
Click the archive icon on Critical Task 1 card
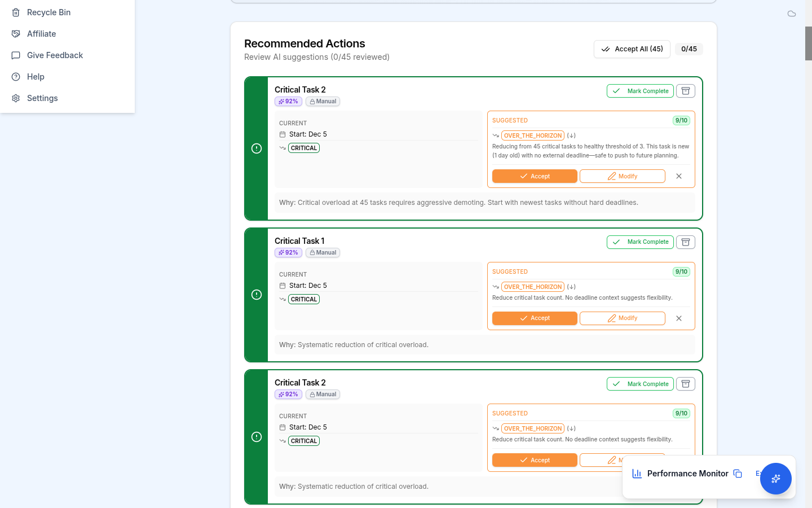685,242
